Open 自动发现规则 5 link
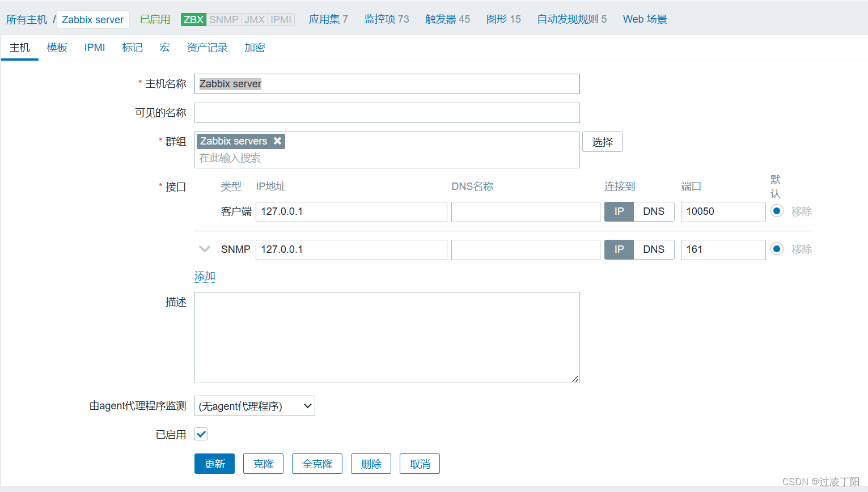 coord(572,19)
